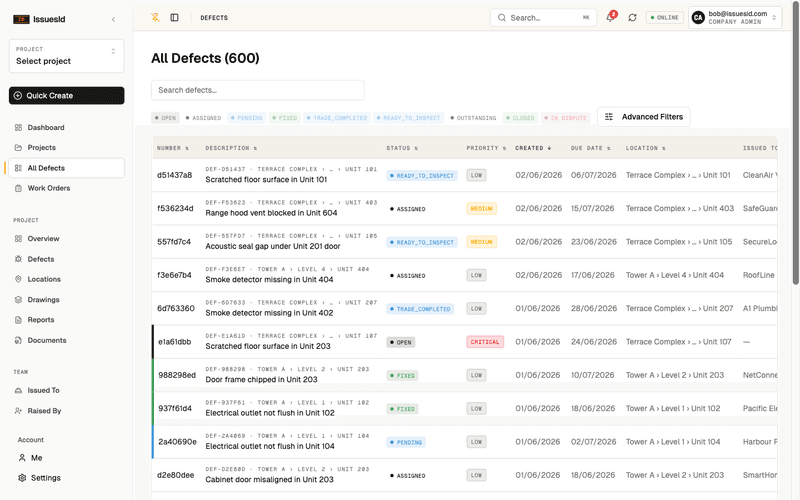
Task: Toggle the CLOSED filter chip
Action: click(520, 118)
